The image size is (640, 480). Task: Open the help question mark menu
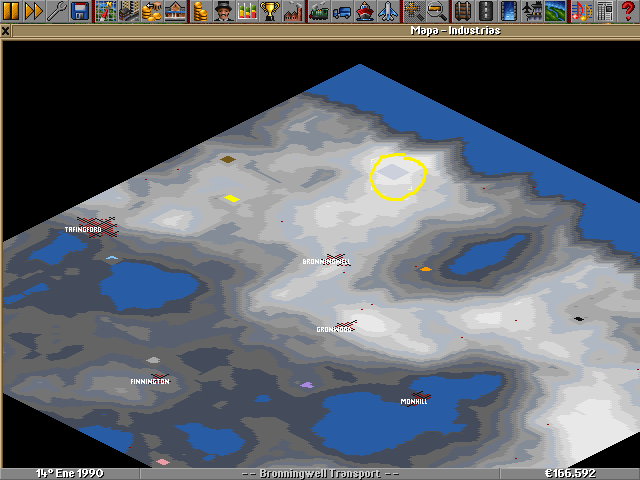(629, 11)
